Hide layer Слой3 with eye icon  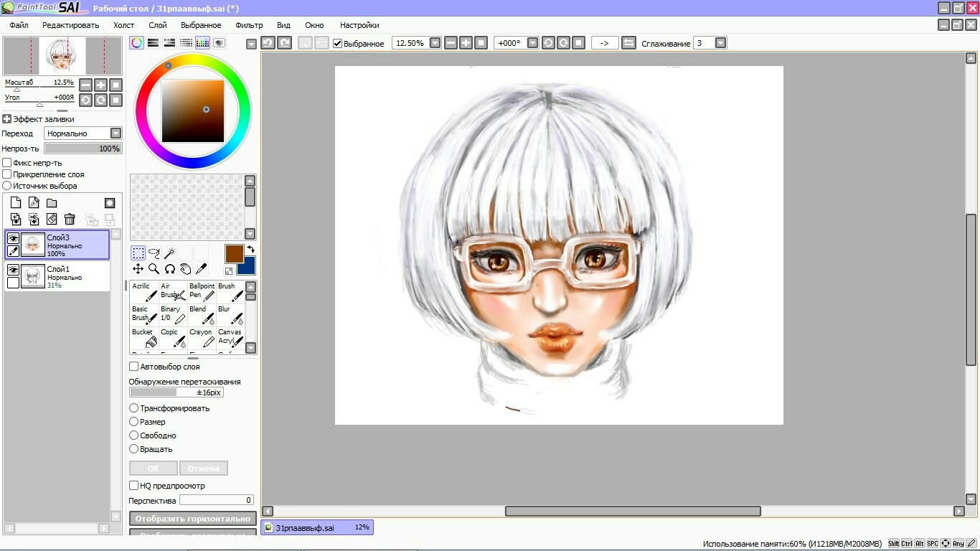pyautogui.click(x=13, y=238)
